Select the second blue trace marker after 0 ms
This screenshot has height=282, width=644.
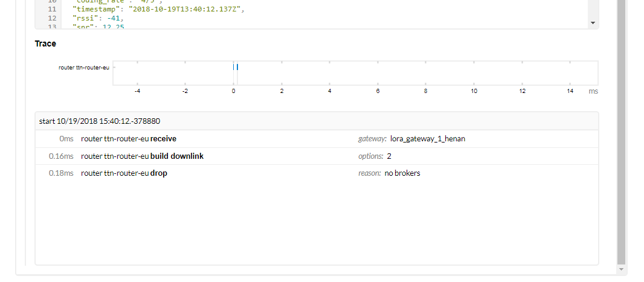click(237, 67)
